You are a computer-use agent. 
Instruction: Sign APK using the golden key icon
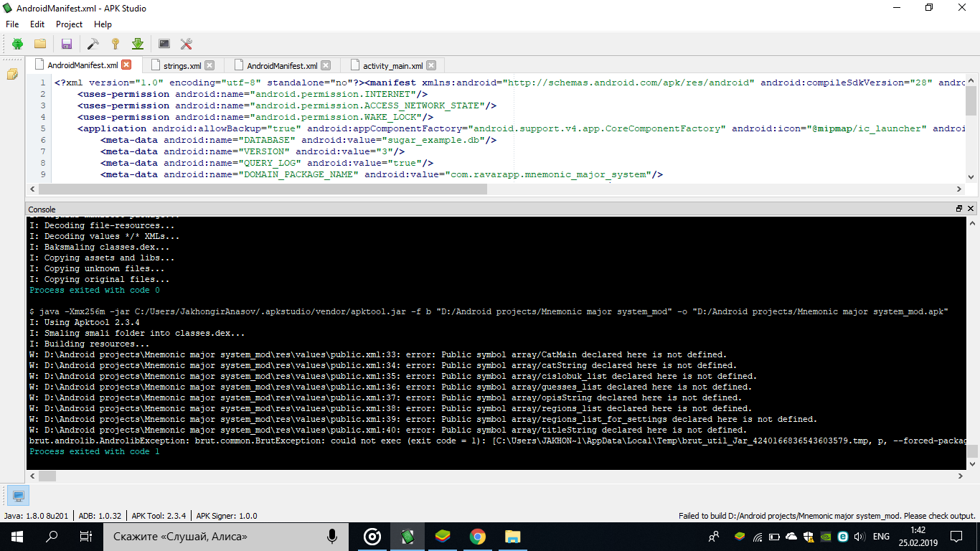pyautogui.click(x=115, y=44)
